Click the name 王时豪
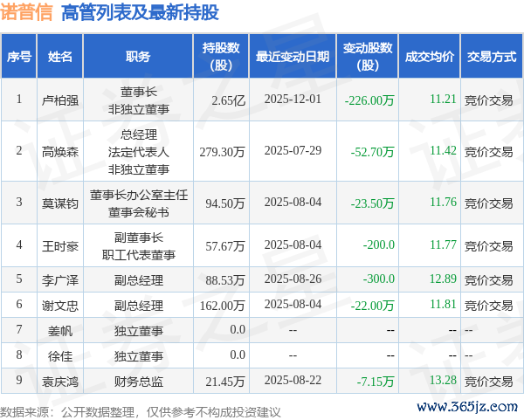Image resolution: width=524 pixels, height=420 pixels. click(60, 245)
